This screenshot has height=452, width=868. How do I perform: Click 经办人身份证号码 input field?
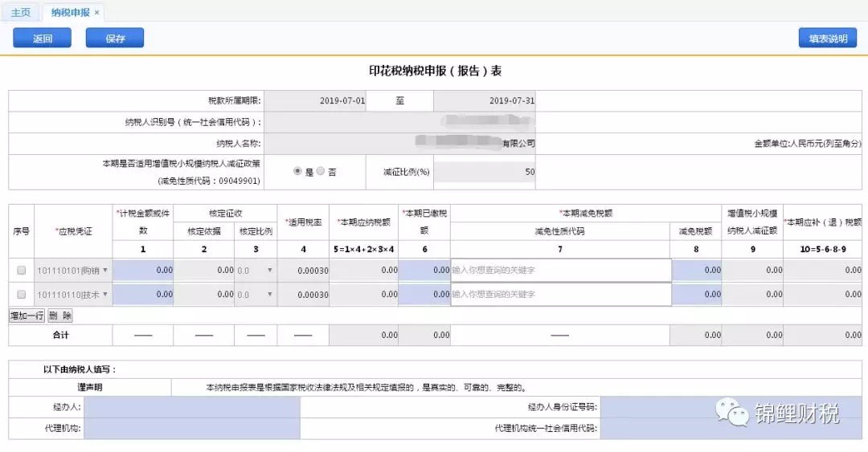coord(731,406)
